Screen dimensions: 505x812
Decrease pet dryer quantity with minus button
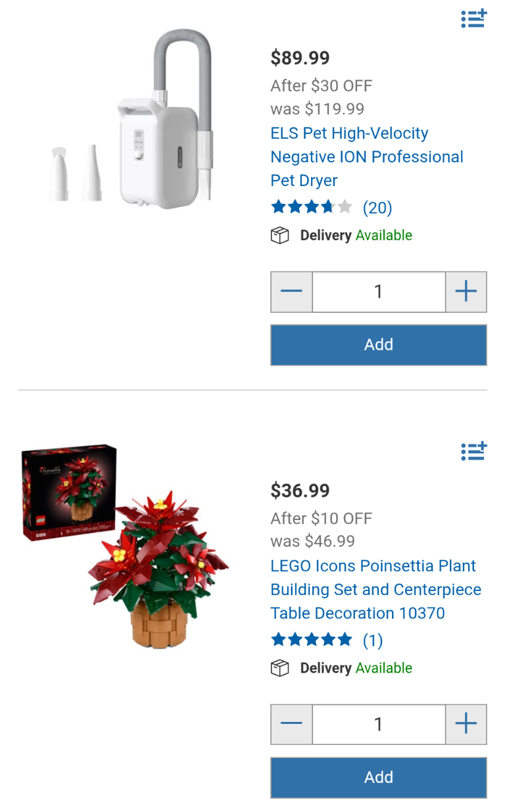click(x=291, y=291)
